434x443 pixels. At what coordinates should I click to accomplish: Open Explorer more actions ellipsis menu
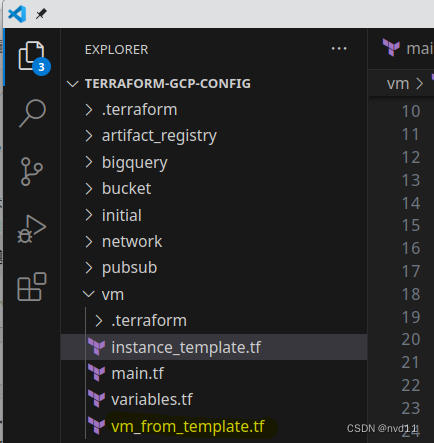tap(339, 49)
